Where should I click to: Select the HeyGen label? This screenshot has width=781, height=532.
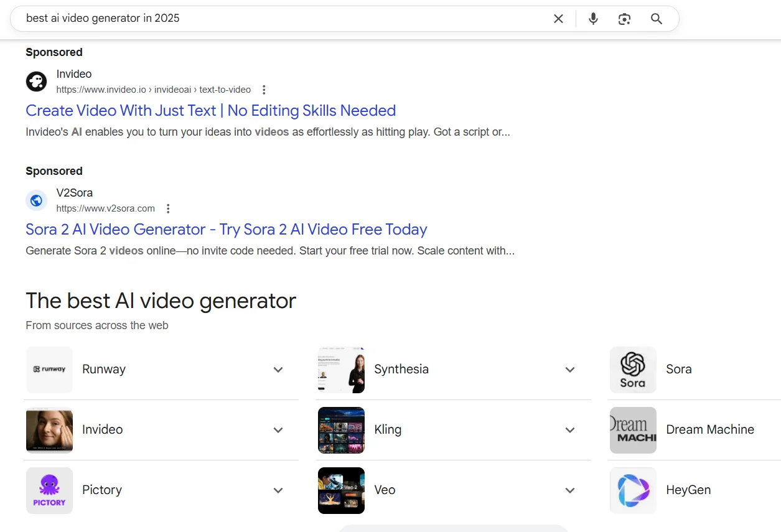tap(688, 490)
